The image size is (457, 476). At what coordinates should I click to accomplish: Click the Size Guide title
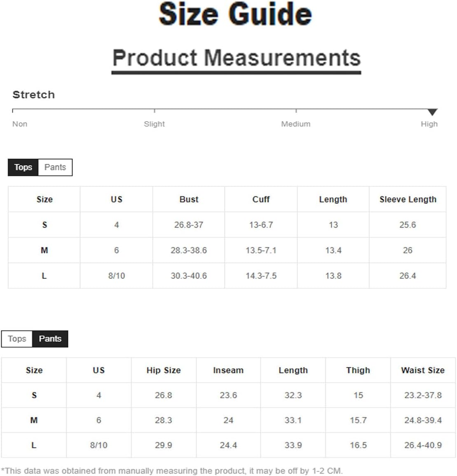tap(235, 14)
